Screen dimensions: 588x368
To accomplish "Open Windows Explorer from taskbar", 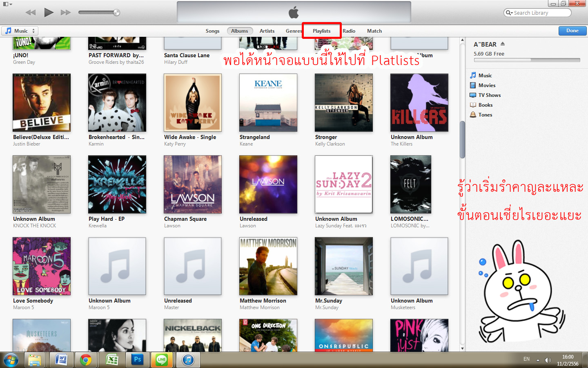I will point(35,360).
